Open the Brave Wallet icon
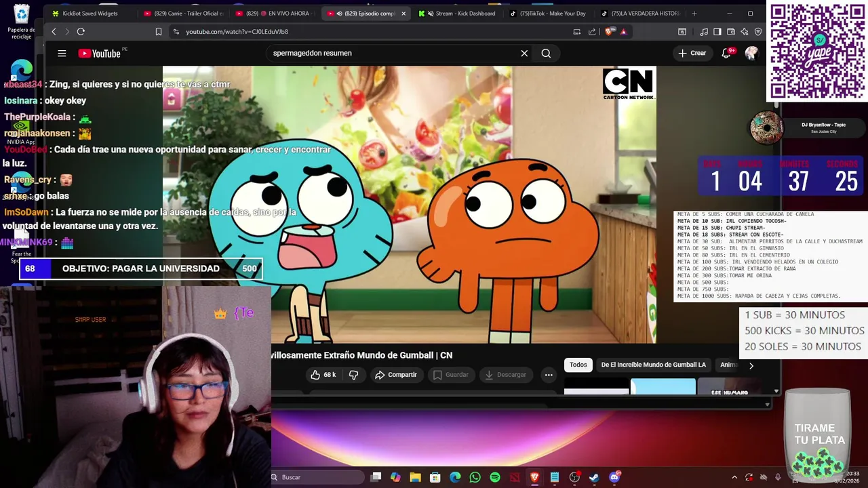The image size is (868, 488). click(x=731, y=31)
